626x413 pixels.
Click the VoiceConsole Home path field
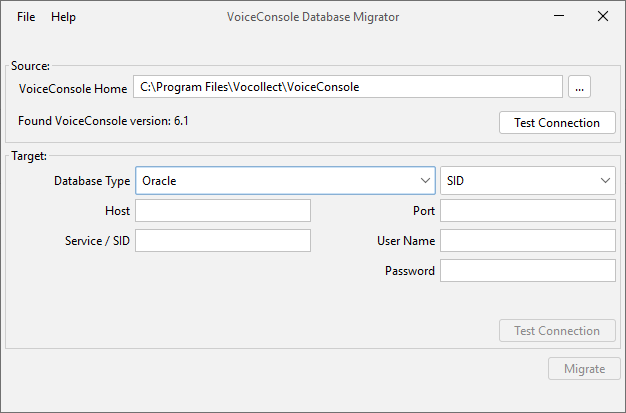point(348,87)
